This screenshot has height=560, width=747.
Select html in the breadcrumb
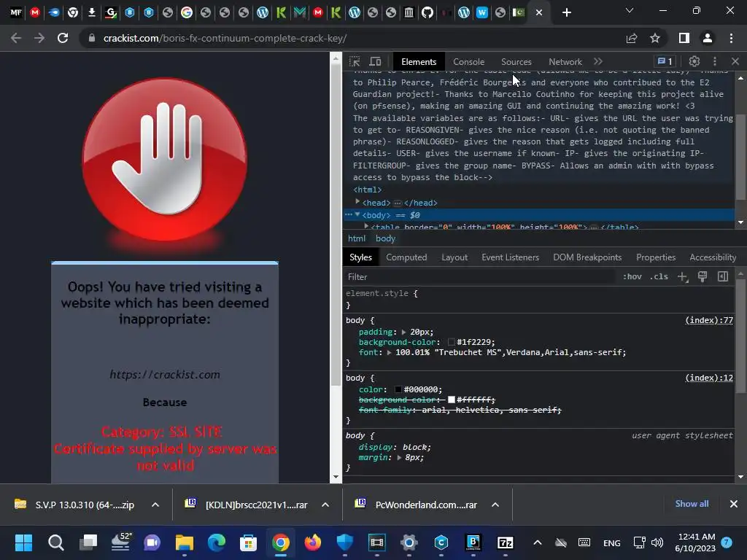356,238
